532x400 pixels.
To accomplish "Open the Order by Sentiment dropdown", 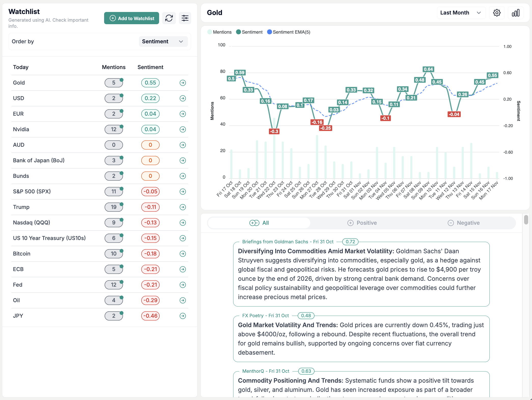I will [163, 41].
